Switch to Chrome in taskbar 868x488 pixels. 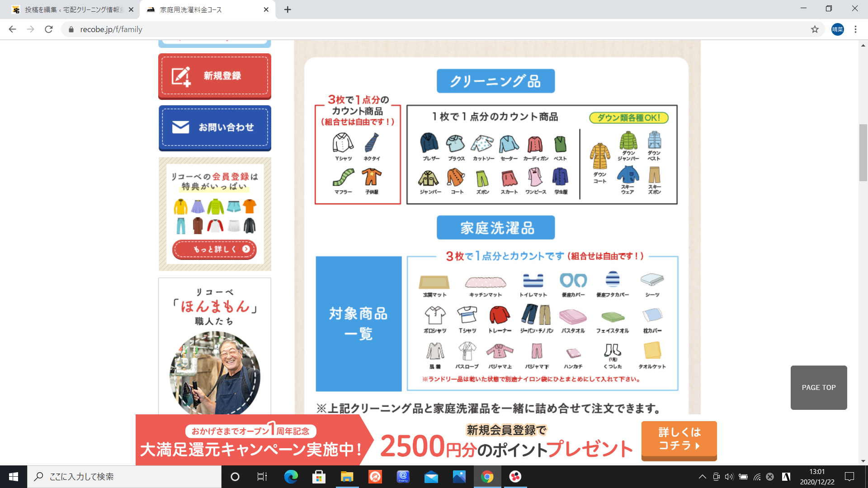coord(487,477)
